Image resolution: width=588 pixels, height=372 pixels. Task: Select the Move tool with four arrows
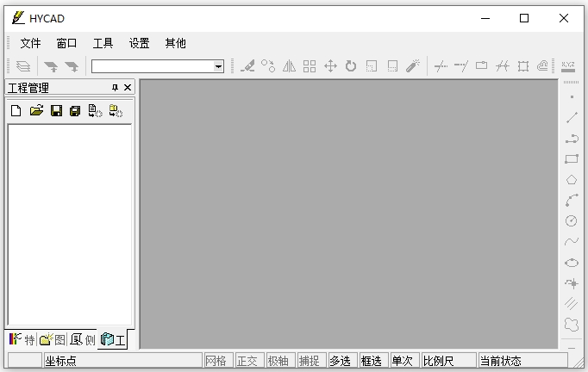[x=330, y=66]
